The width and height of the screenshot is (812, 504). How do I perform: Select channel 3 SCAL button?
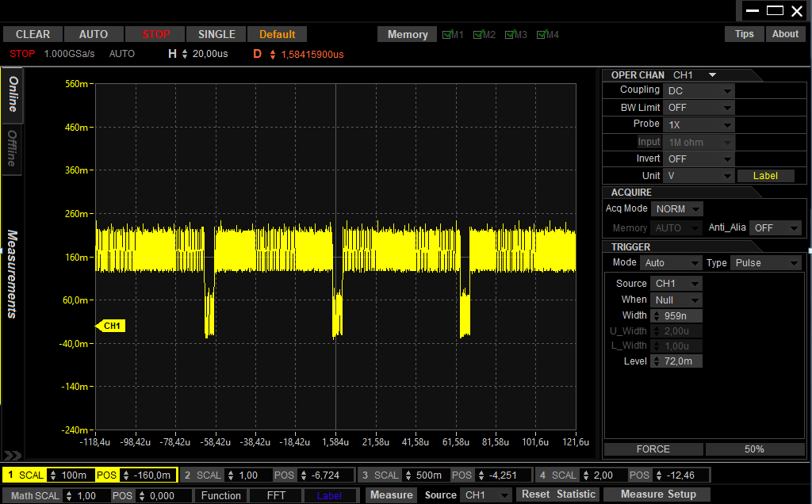[380, 475]
